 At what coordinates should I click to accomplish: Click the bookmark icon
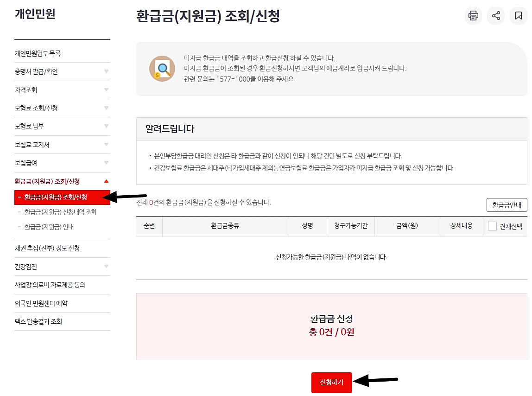(518, 15)
